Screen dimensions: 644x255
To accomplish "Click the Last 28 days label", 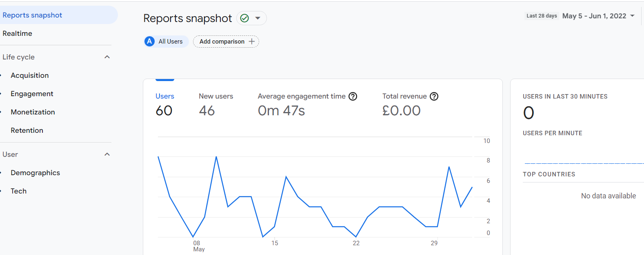I will click(x=542, y=16).
